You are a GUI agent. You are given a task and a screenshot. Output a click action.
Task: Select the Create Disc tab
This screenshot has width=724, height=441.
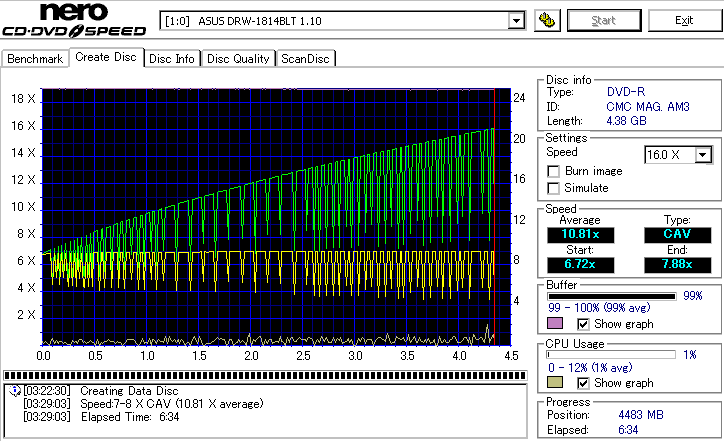click(x=106, y=58)
